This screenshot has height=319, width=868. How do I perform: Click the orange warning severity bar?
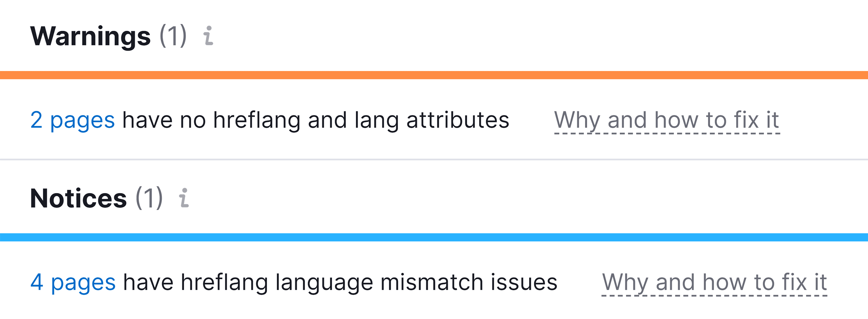pyautogui.click(x=434, y=75)
